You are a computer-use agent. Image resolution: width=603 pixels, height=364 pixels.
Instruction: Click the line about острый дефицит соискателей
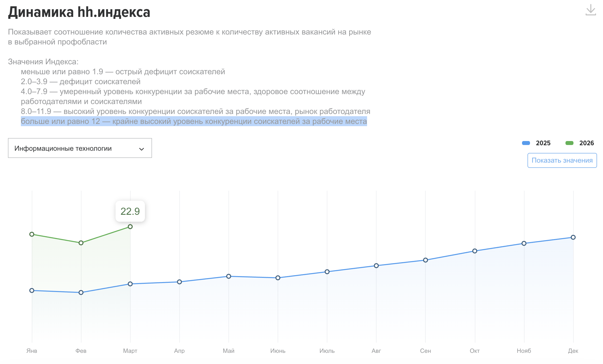tap(123, 72)
